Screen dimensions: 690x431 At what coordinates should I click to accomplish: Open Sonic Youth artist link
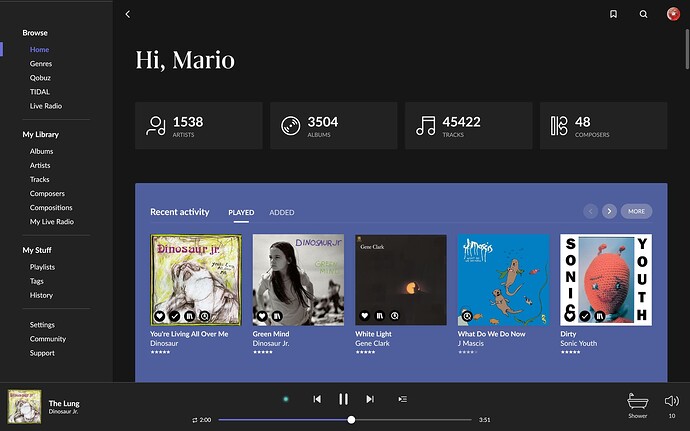click(x=578, y=343)
